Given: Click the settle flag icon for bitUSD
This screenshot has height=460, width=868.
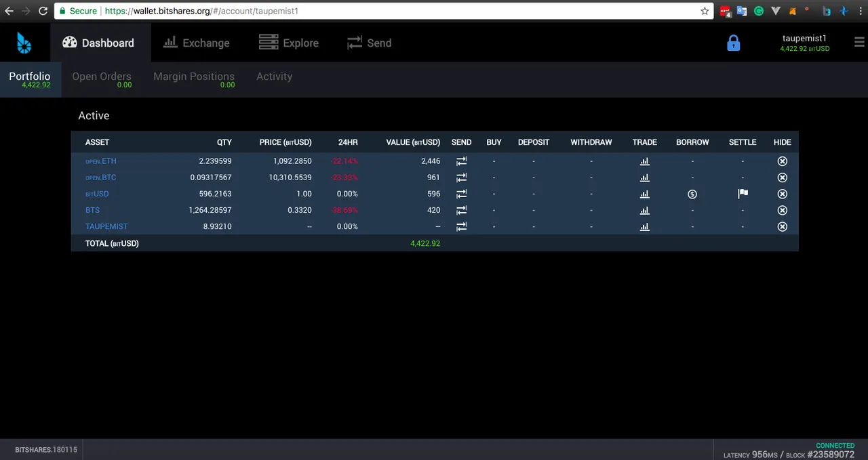Looking at the screenshot, I should [x=743, y=194].
